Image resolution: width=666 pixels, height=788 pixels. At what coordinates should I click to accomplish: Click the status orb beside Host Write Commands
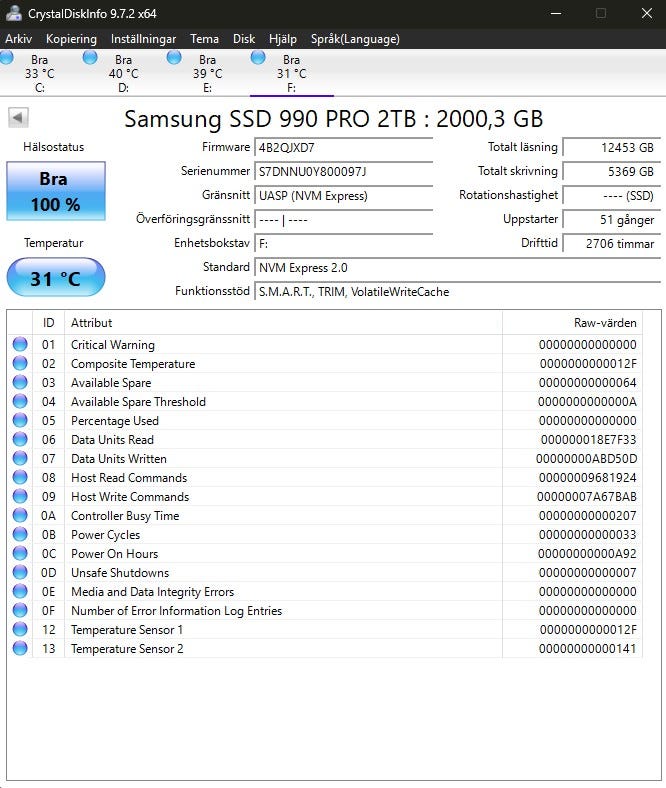tap(20, 497)
